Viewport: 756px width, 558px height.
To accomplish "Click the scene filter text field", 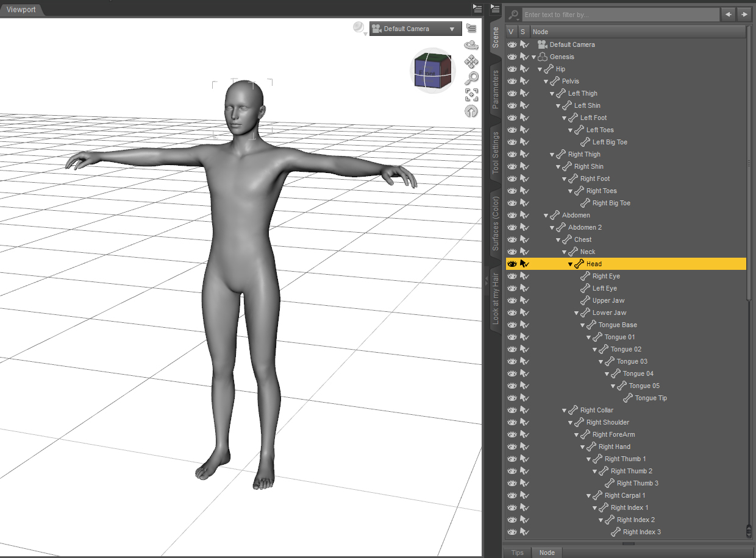I will point(620,15).
